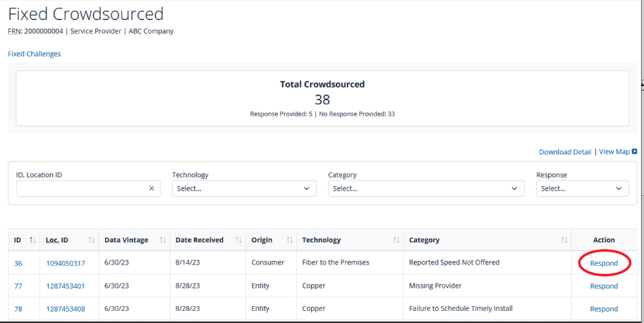
Task: Sort by Loc. ID column arrows
Action: click(91, 240)
